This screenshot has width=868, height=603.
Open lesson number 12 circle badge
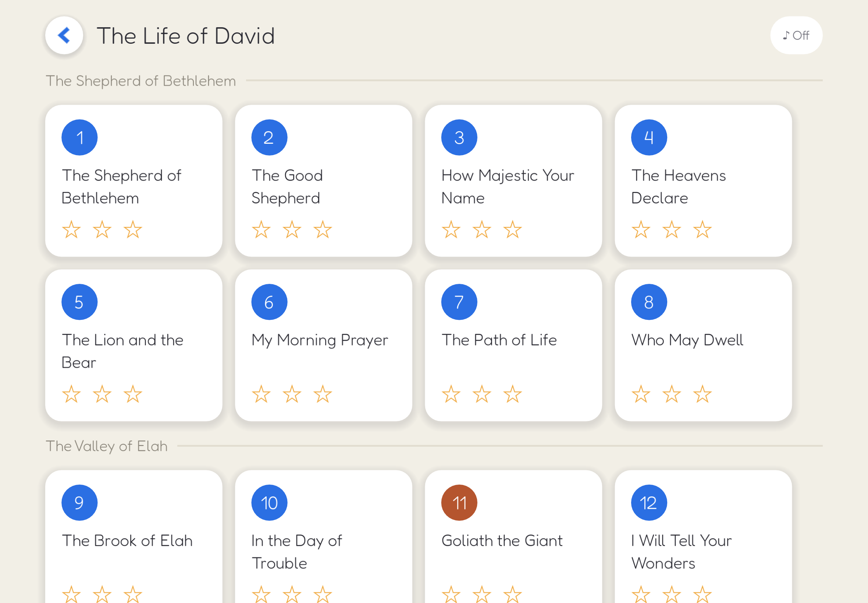coord(649,503)
